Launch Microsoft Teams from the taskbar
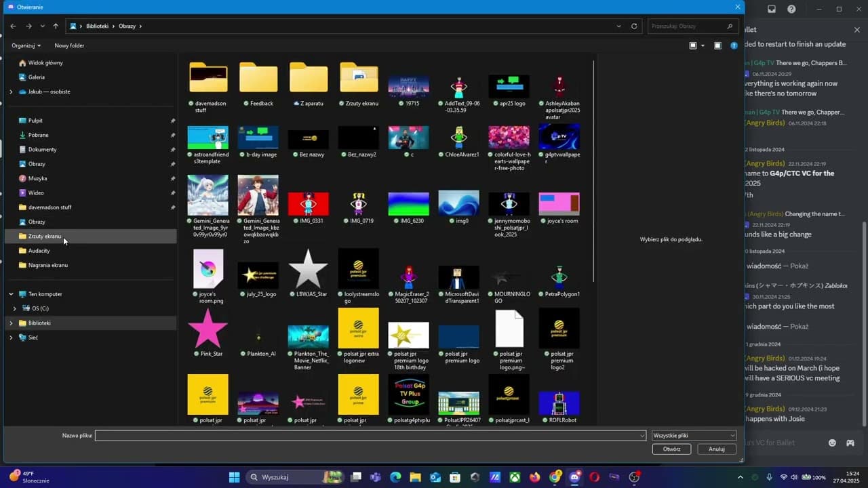This screenshot has height=488, width=868. [x=376, y=477]
